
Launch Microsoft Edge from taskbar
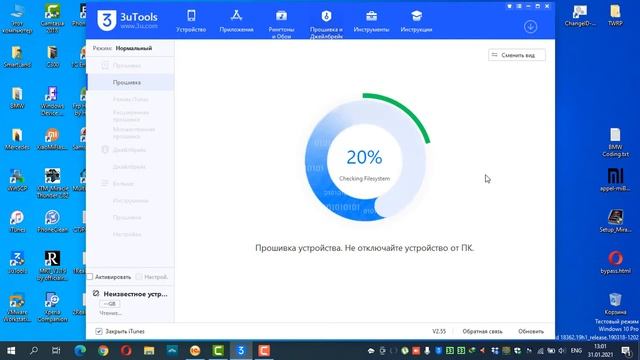point(80,350)
